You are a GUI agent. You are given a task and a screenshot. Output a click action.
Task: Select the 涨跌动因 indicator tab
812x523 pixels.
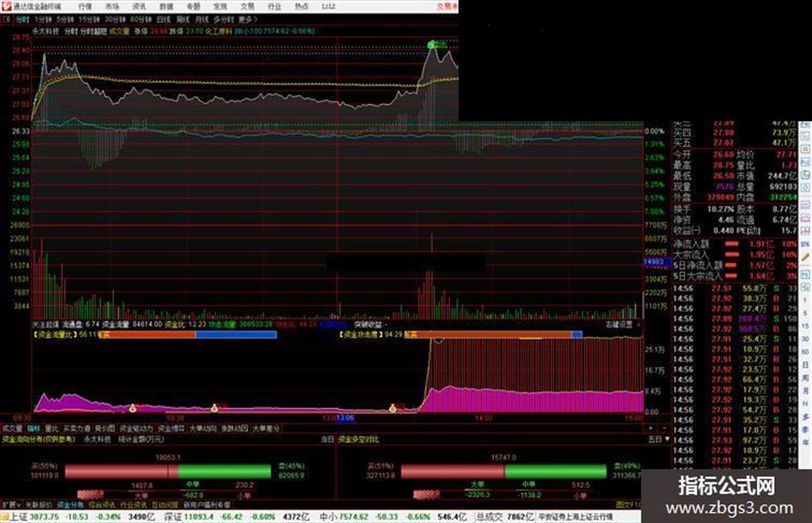tap(234, 429)
